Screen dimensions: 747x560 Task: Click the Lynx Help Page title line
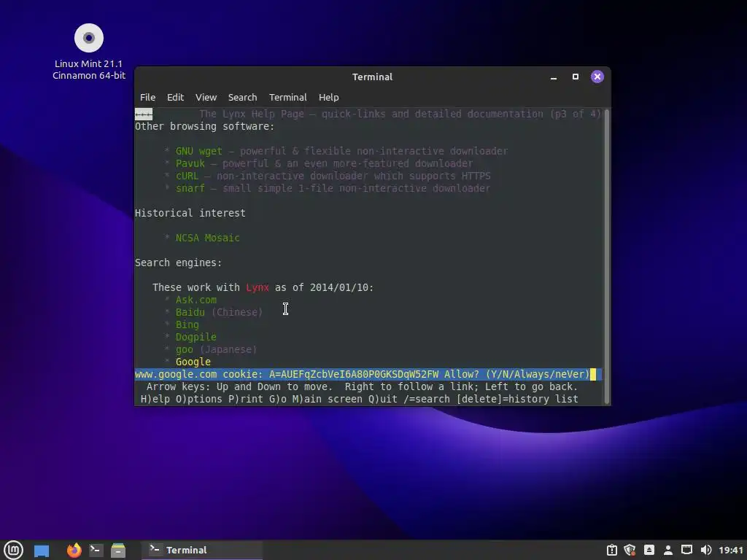coord(400,114)
